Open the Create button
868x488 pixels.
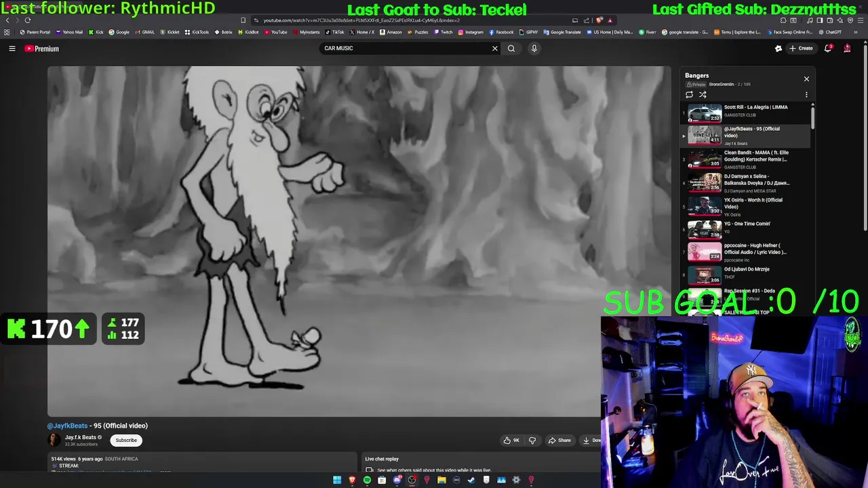tap(801, 48)
